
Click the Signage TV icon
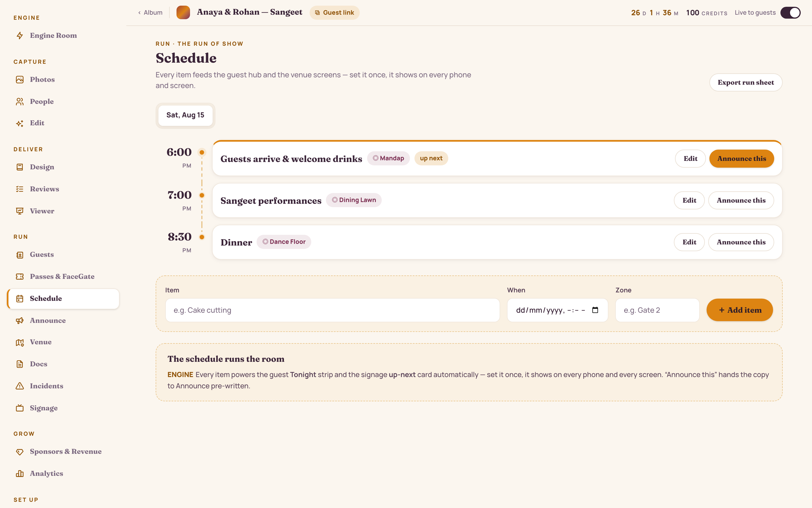(x=20, y=408)
